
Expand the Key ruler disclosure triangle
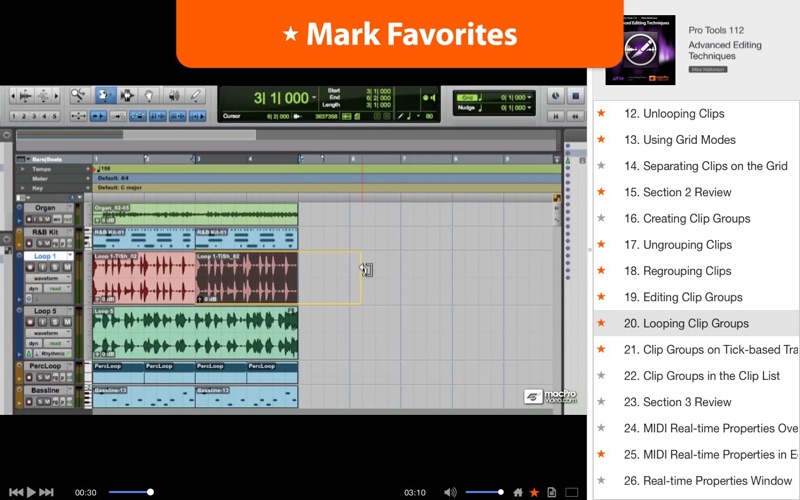click(22, 188)
